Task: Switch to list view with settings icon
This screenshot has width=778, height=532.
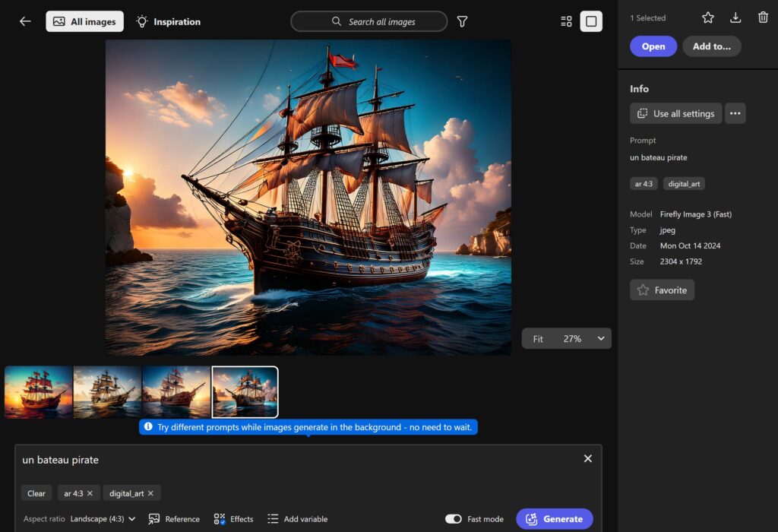Action: pos(565,21)
